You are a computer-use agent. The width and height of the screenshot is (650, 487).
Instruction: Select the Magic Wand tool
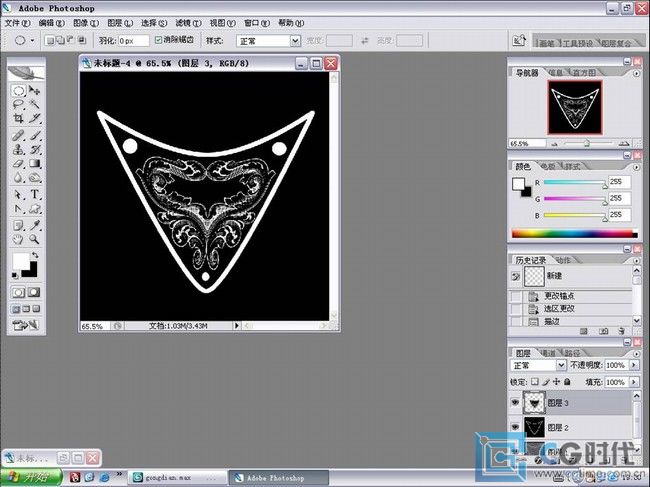click(34, 104)
